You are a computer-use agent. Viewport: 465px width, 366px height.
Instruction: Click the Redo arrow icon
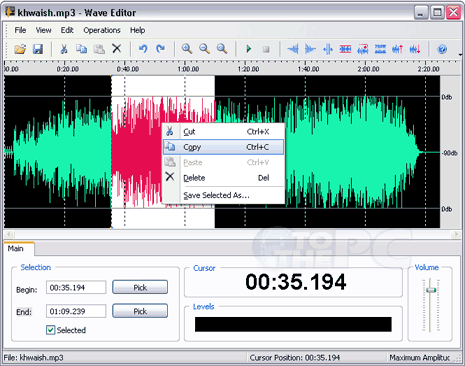point(161,49)
